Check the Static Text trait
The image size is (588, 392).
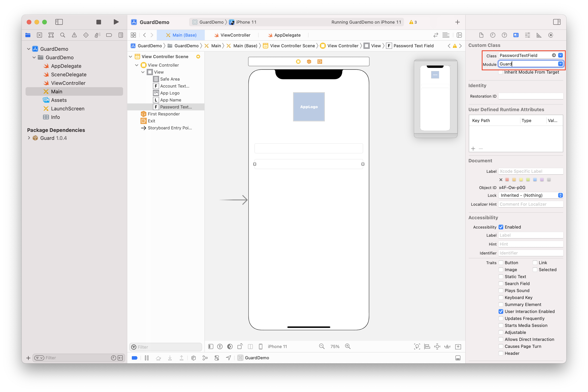(501, 277)
